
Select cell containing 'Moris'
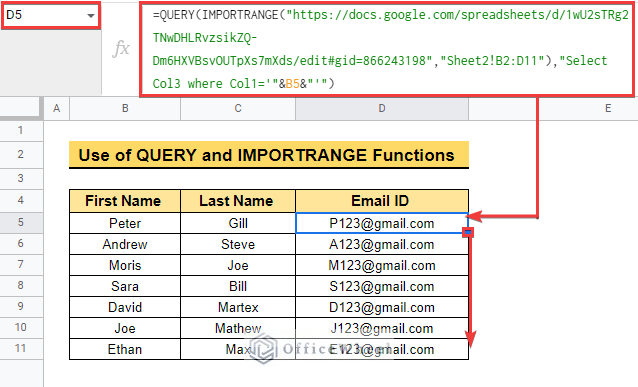click(x=125, y=265)
